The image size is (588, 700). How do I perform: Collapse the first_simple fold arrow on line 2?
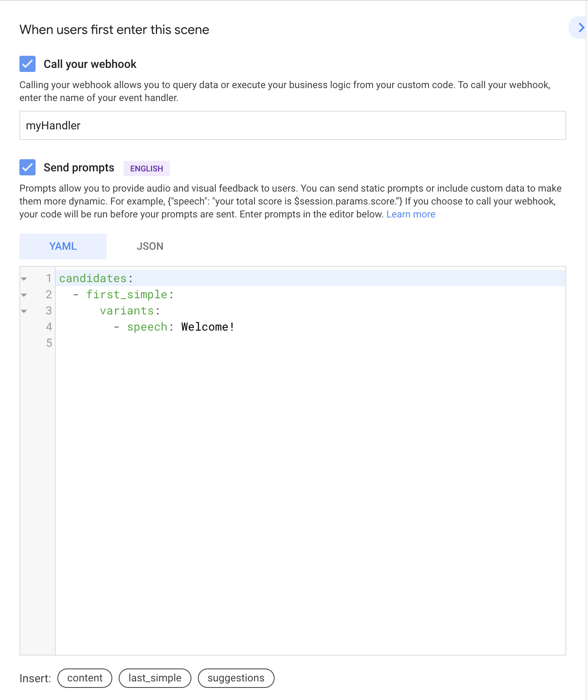24,295
